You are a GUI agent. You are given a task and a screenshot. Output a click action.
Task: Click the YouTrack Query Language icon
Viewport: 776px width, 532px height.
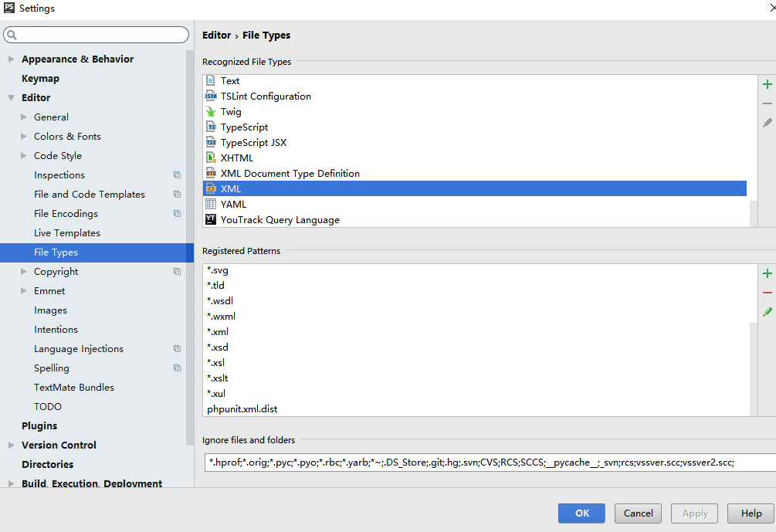(x=212, y=220)
